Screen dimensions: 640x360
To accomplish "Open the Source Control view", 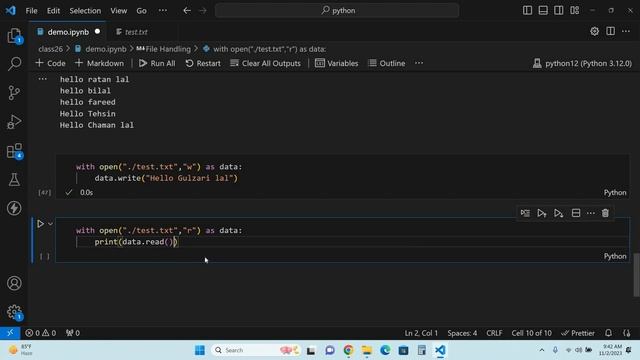I will 14,93.
